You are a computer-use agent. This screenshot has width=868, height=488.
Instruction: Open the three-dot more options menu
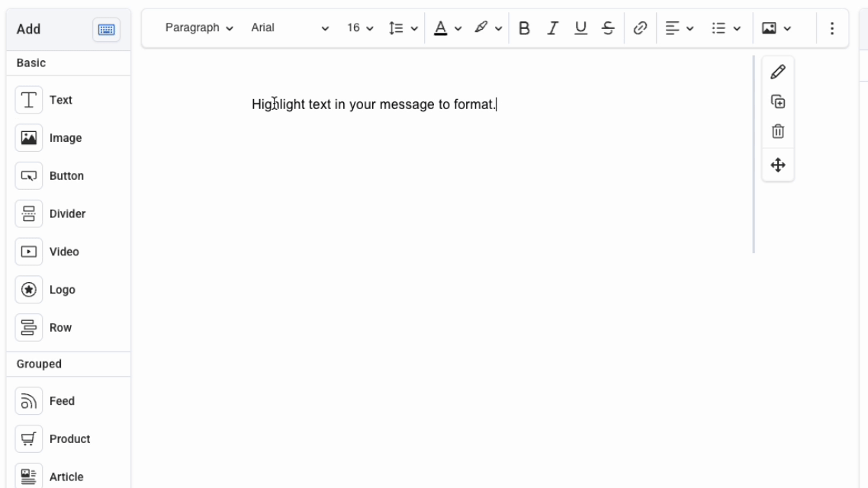tap(831, 28)
